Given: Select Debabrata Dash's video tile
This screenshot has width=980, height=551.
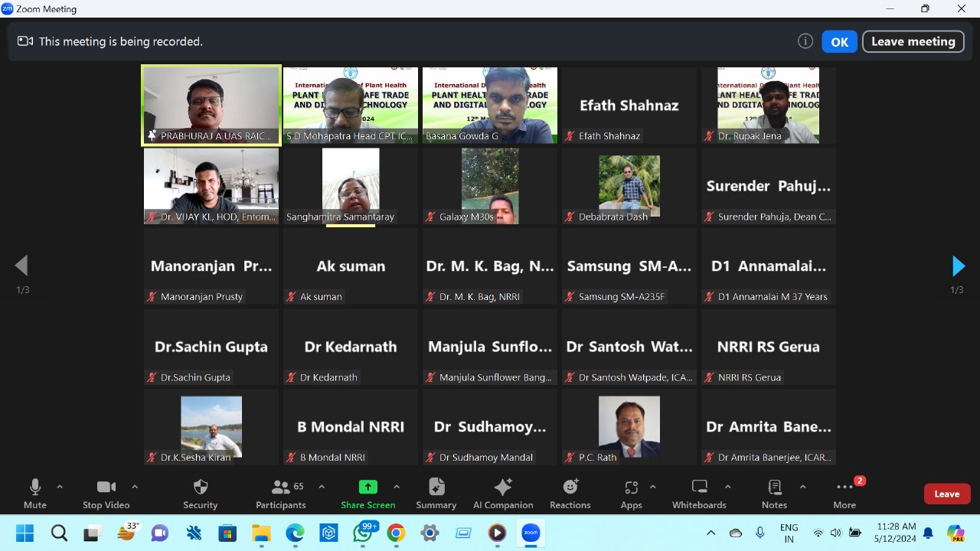Looking at the screenshot, I should (629, 186).
